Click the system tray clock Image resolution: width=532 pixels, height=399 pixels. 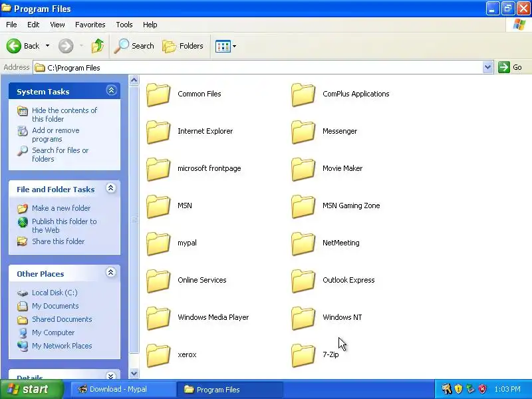pyautogui.click(x=507, y=389)
